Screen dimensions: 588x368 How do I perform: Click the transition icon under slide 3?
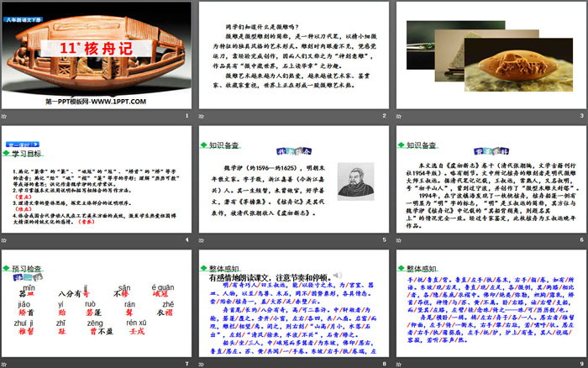(x=399, y=115)
